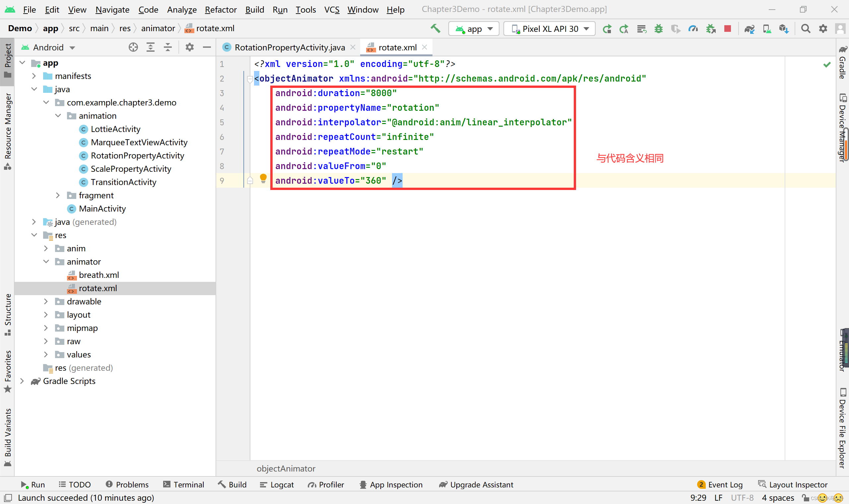The height and width of the screenshot is (504, 849).
Task: Click the Make Project hammer icon
Action: [435, 29]
